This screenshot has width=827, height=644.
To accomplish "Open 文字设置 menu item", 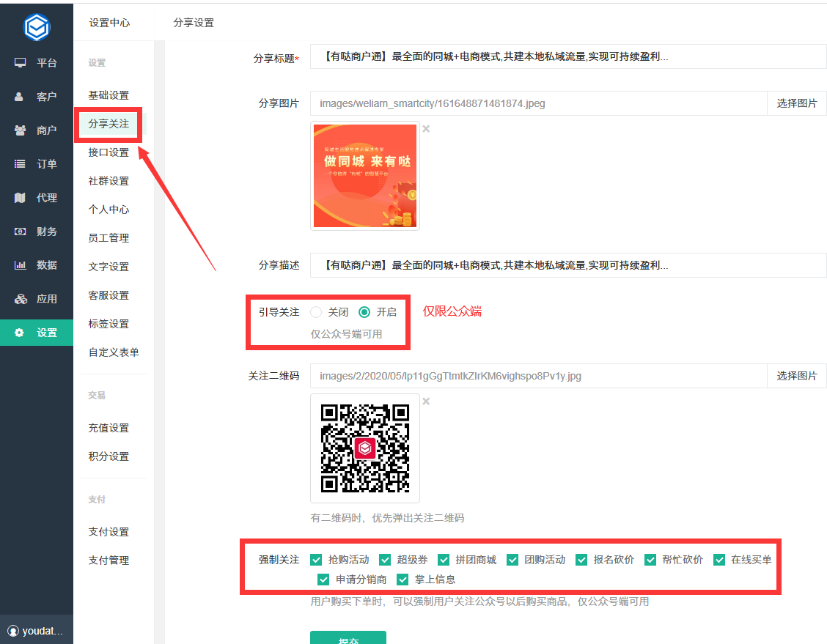I will point(109,267).
